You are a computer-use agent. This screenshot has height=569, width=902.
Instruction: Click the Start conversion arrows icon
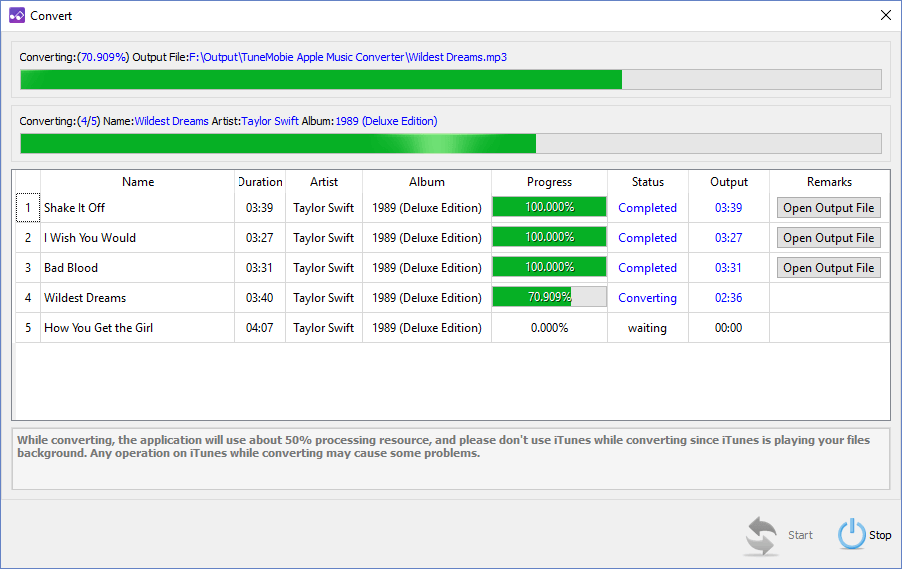coord(762,536)
